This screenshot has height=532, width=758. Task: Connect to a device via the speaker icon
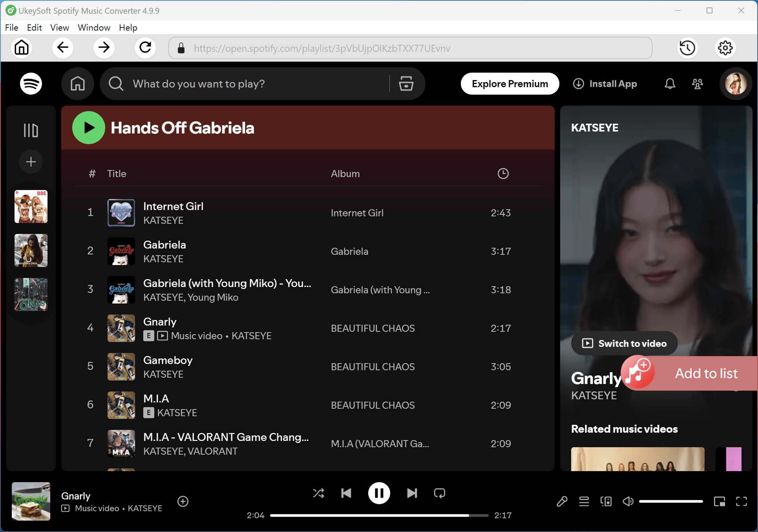coord(606,501)
